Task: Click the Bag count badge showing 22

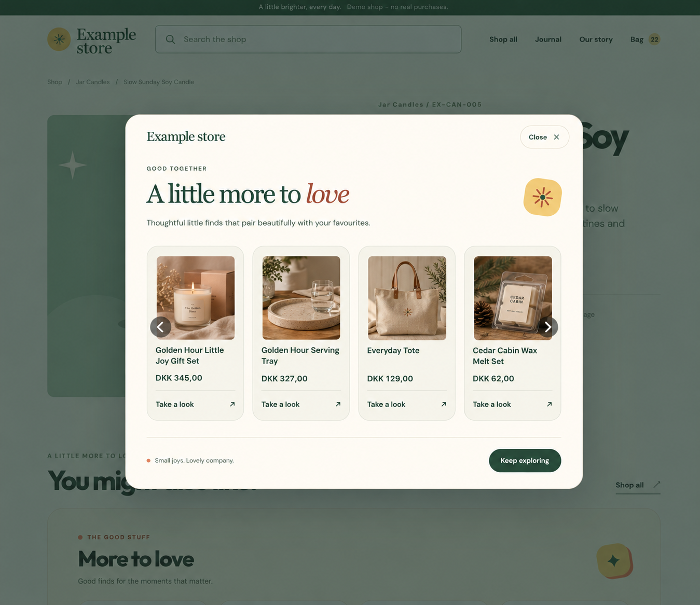Action: (654, 39)
